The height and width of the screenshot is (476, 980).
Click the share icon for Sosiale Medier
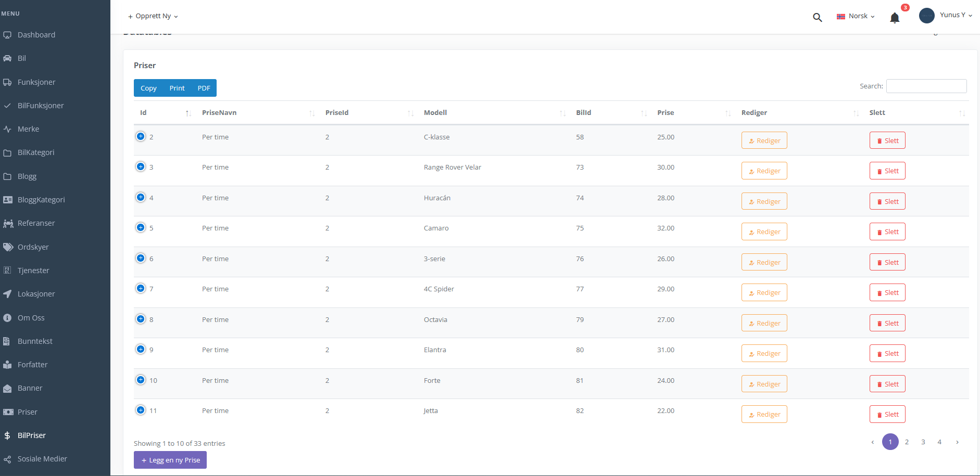pos(7,459)
